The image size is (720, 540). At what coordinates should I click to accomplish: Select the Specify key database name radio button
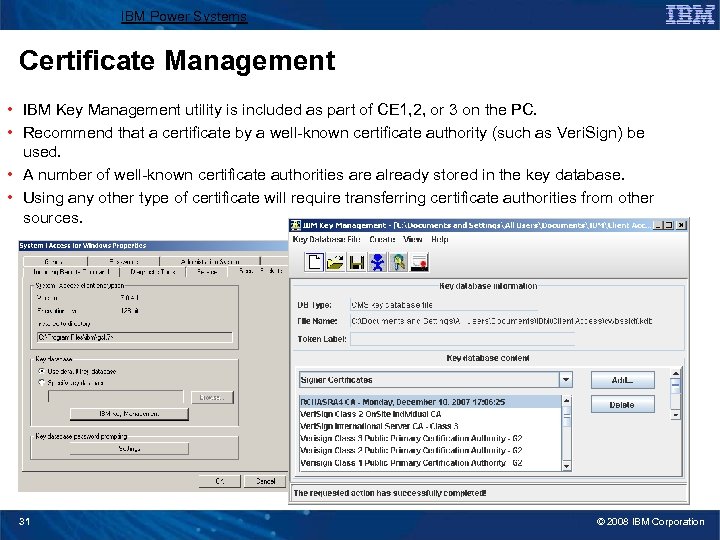click(x=41, y=382)
